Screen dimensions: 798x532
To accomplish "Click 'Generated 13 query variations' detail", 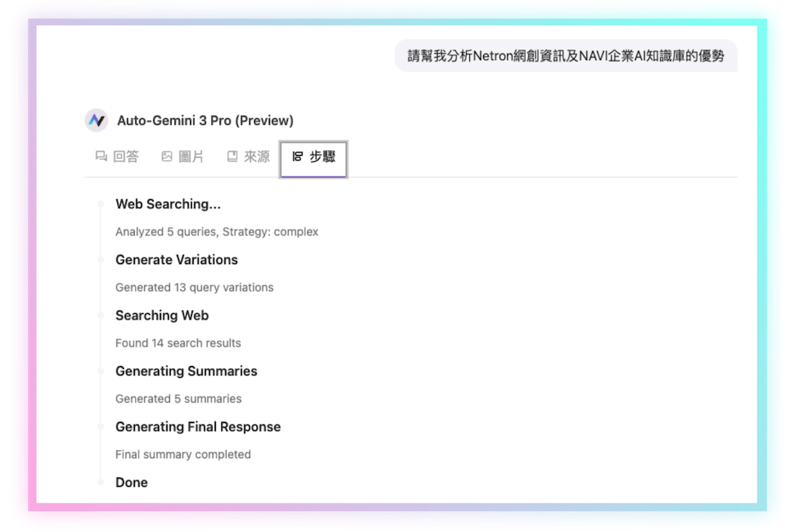I will pos(194,287).
